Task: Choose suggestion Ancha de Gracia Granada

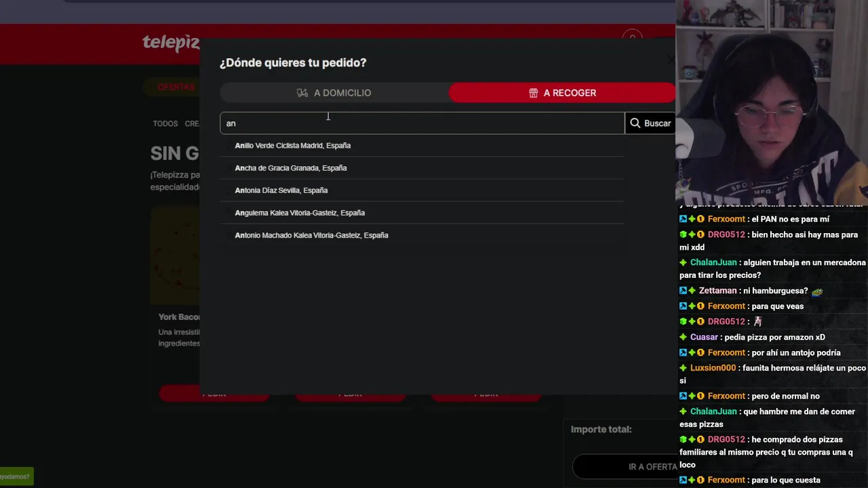Action: (x=421, y=168)
